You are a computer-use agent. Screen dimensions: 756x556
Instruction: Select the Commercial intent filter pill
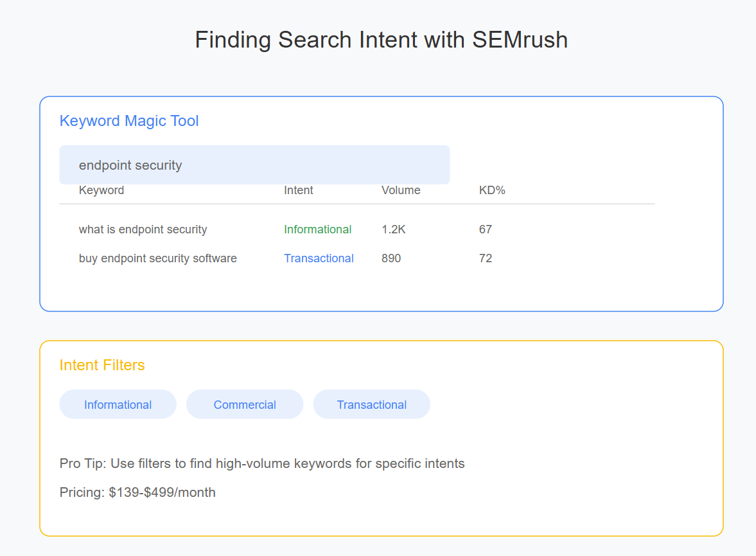pyautogui.click(x=245, y=404)
